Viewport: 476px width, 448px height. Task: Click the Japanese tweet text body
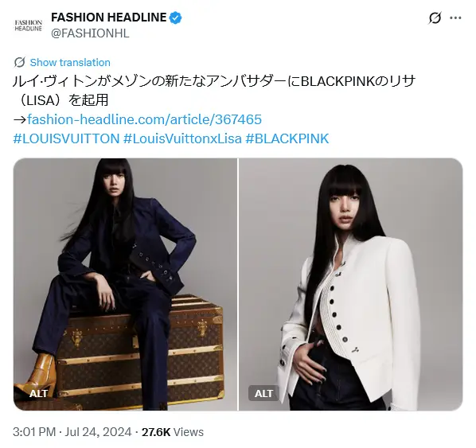click(213, 91)
